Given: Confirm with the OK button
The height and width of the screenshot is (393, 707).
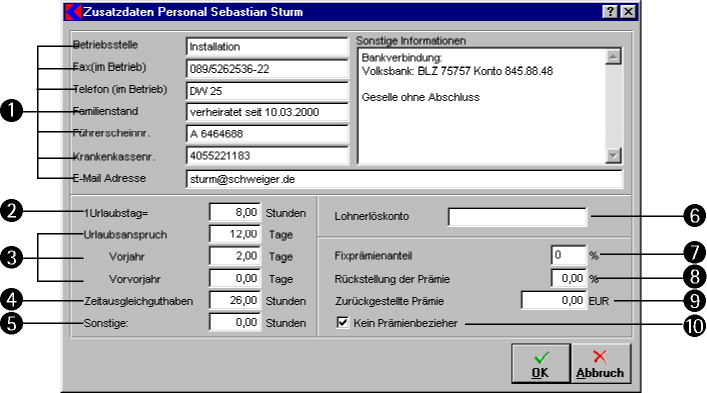Looking at the screenshot, I should 541,364.
